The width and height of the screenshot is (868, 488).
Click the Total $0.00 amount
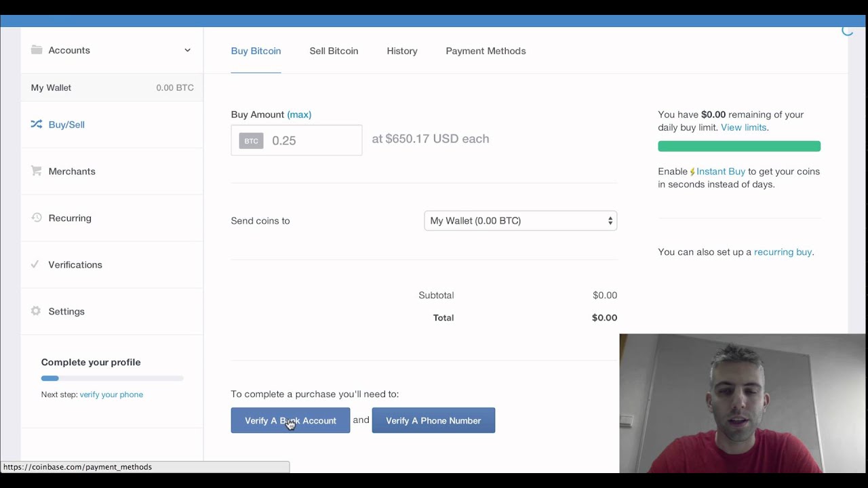tap(604, 318)
